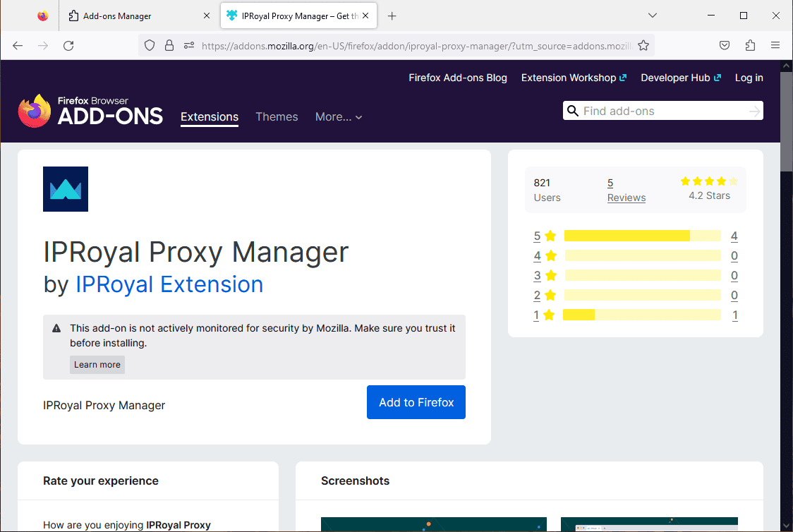The height and width of the screenshot is (532, 793).
Task: Click the Learn more button
Action: pyautogui.click(x=97, y=365)
